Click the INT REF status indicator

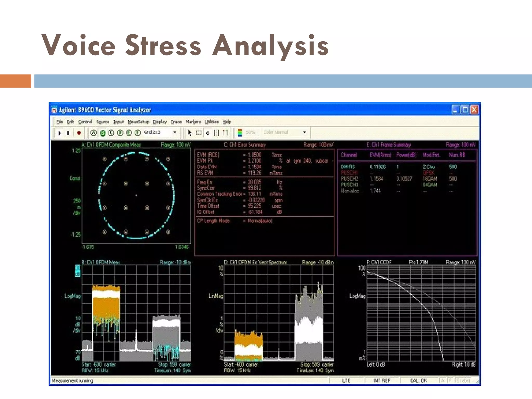(382, 381)
